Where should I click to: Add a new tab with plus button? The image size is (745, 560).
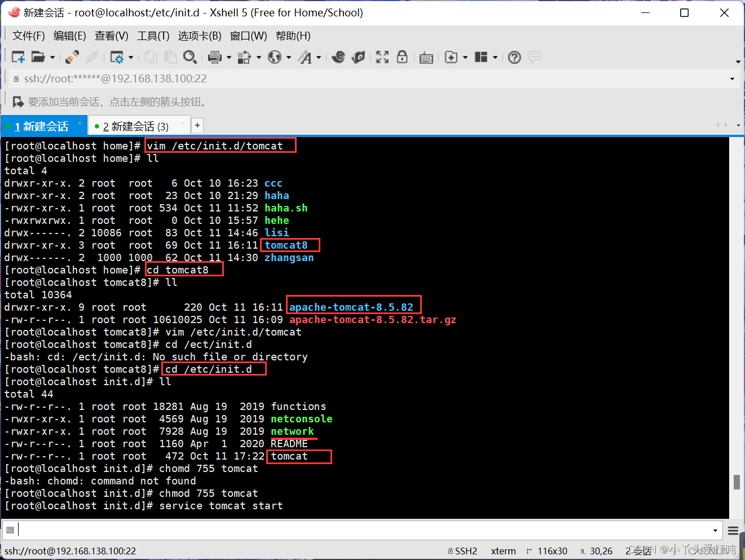[197, 125]
